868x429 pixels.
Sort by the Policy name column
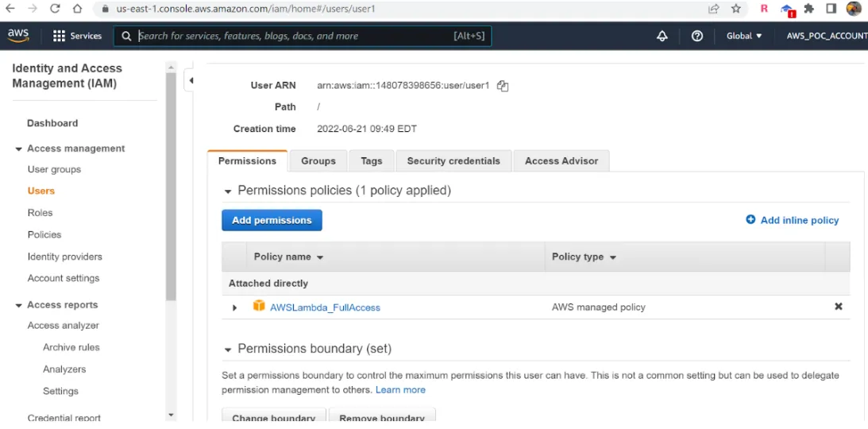[x=288, y=257]
